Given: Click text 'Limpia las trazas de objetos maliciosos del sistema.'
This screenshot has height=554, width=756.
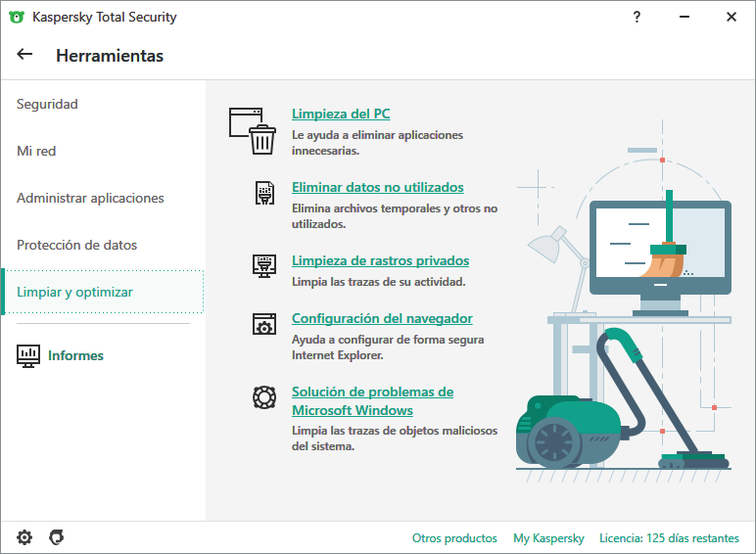Looking at the screenshot, I should [395, 439].
